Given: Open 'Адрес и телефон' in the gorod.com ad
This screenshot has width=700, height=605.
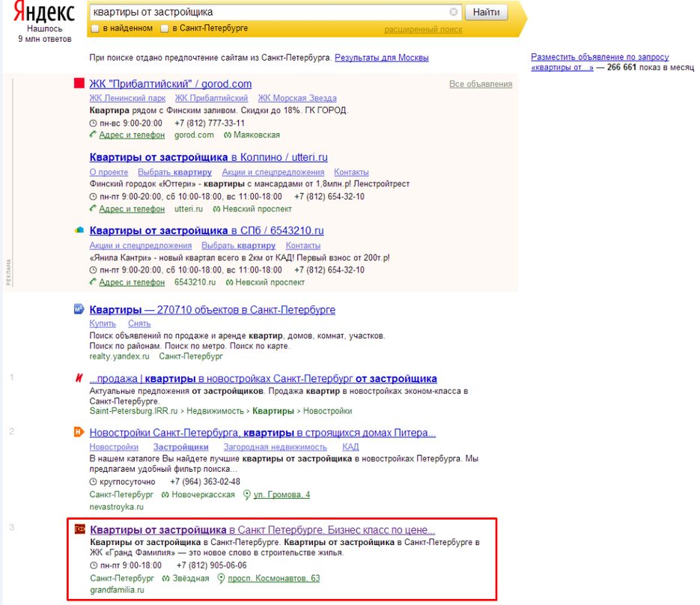Looking at the screenshot, I should pos(132,135).
